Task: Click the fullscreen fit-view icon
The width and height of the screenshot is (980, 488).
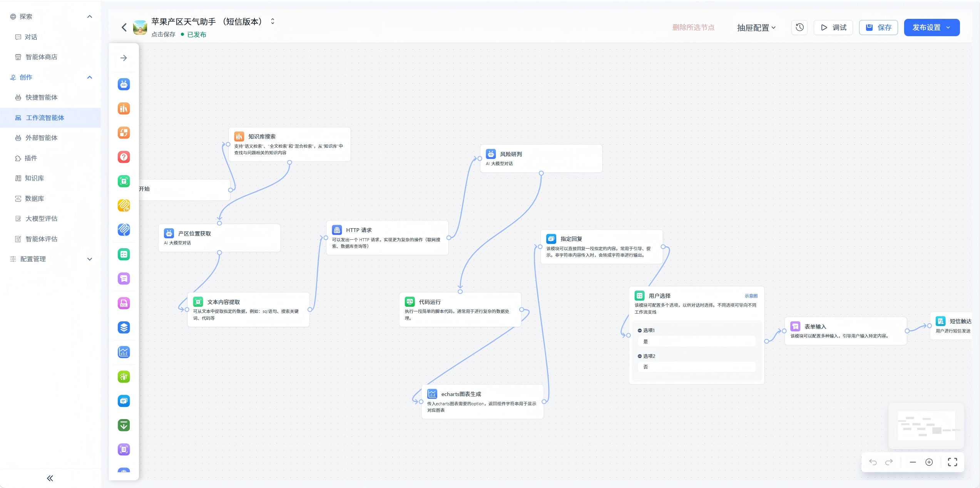Action: point(952,462)
